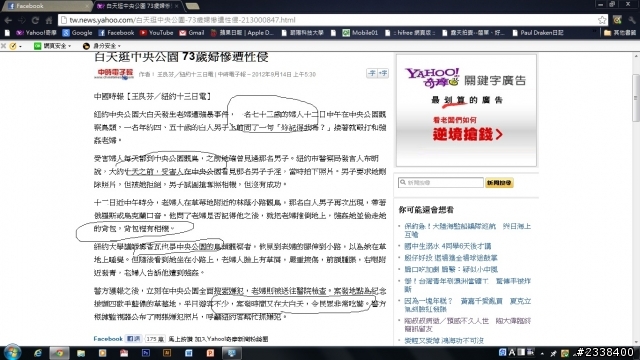The width and height of the screenshot is (640, 360).
Task: Focus the news search box
Action: 441,182
